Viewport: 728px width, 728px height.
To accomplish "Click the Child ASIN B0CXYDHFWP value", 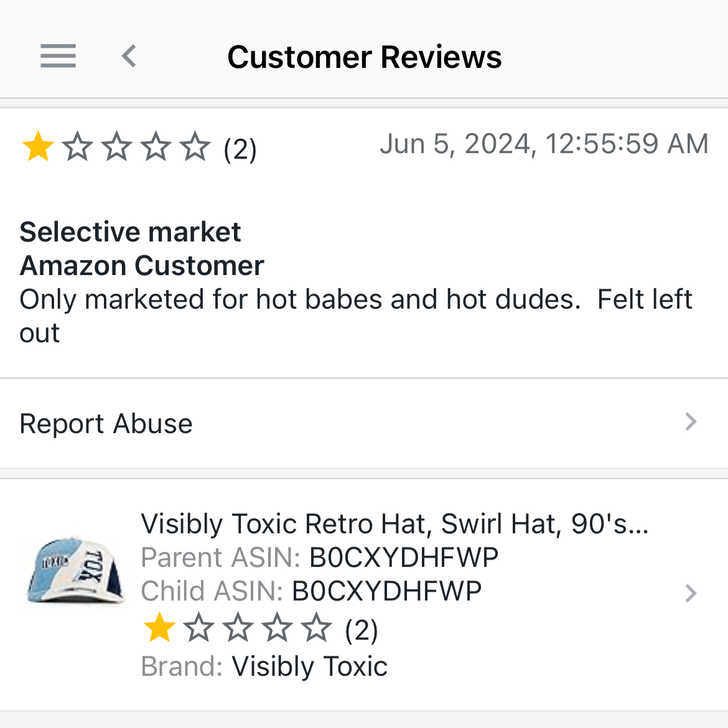I will [x=386, y=591].
